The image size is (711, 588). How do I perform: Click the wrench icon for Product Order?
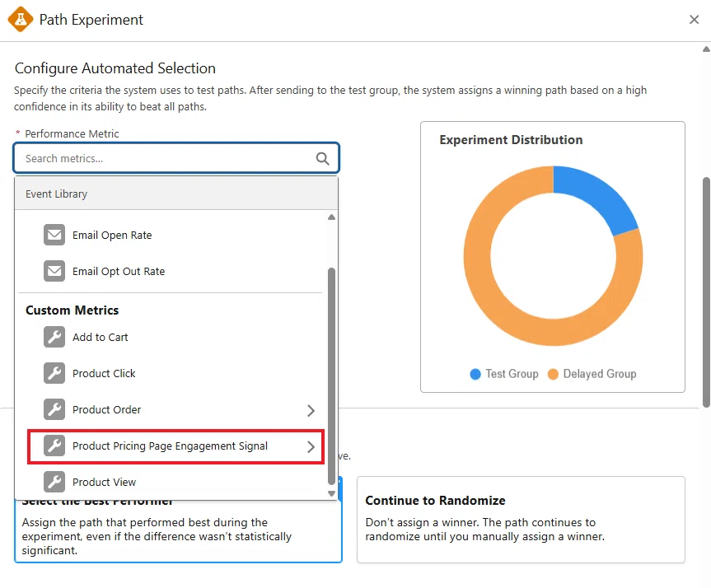(x=54, y=409)
